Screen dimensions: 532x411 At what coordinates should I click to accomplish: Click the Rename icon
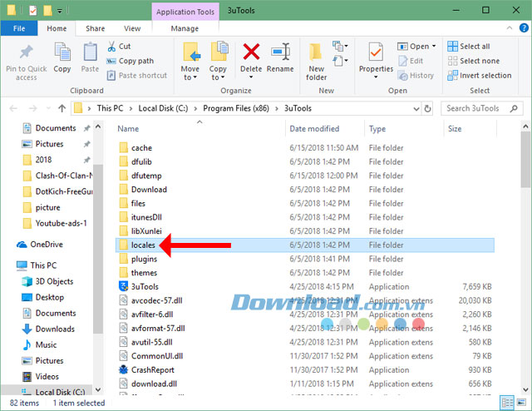[280, 52]
